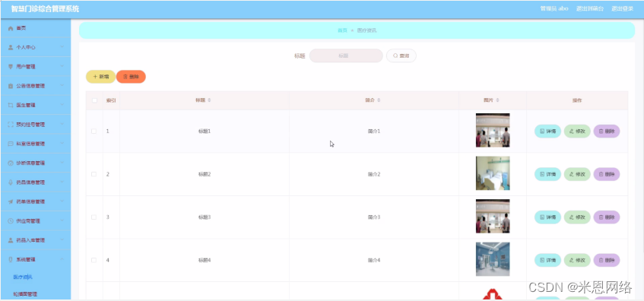Expand the 诊断信息管理 menu chevron
This screenshot has width=644, height=301.
(62, 163)
